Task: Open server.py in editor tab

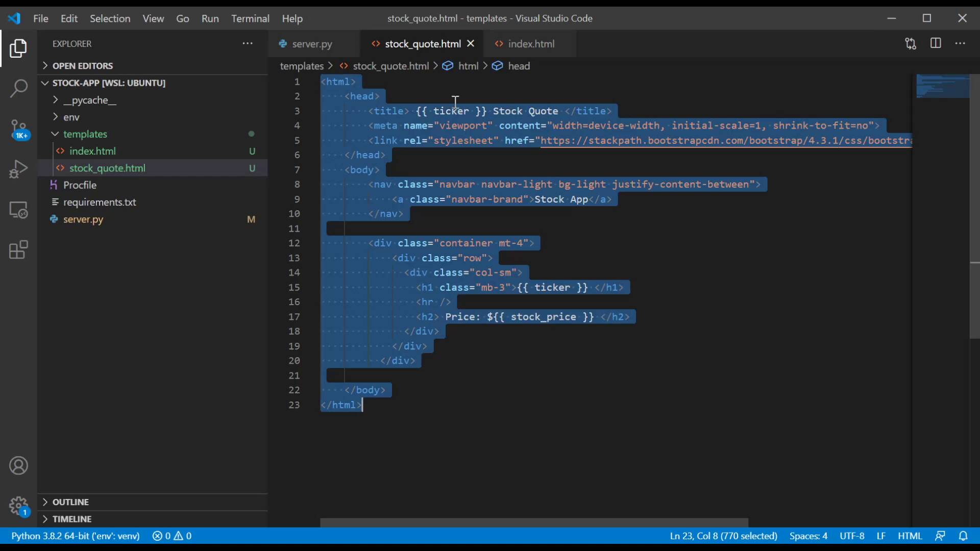Action: click(x=312, y=44)
